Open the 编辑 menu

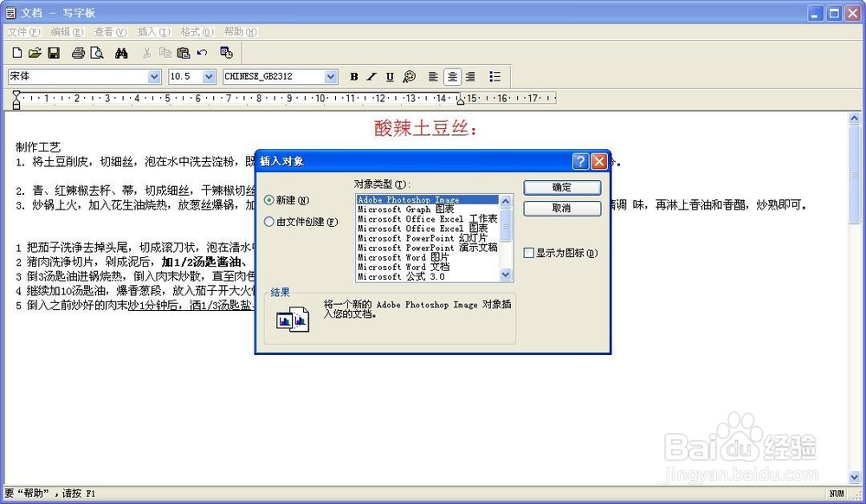click(x=68, y=32)
